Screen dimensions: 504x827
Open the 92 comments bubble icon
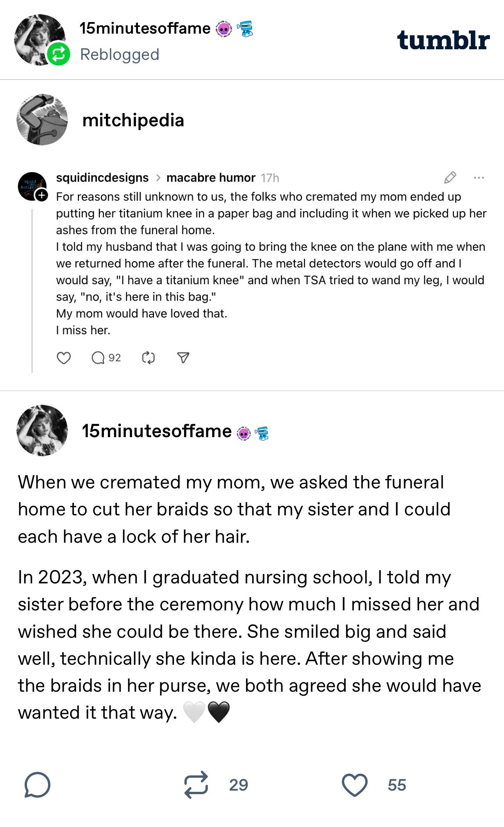(x=98, y=358)
